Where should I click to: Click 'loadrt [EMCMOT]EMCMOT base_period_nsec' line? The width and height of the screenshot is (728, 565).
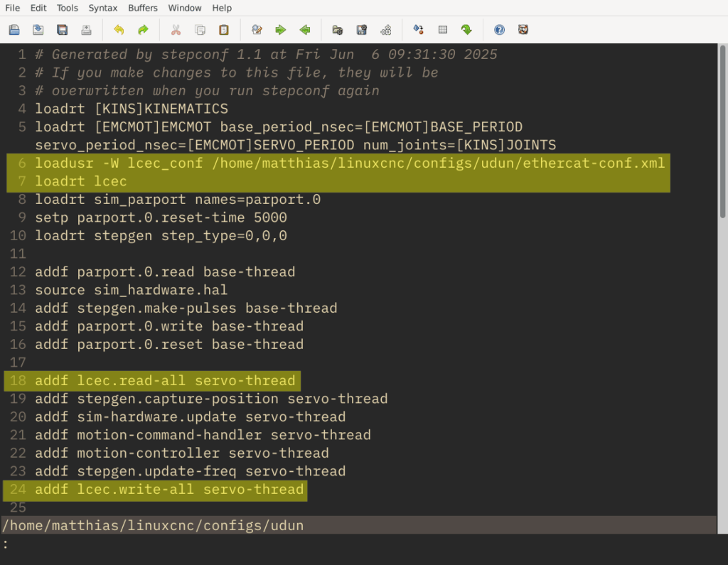click(x=279, y=127)
